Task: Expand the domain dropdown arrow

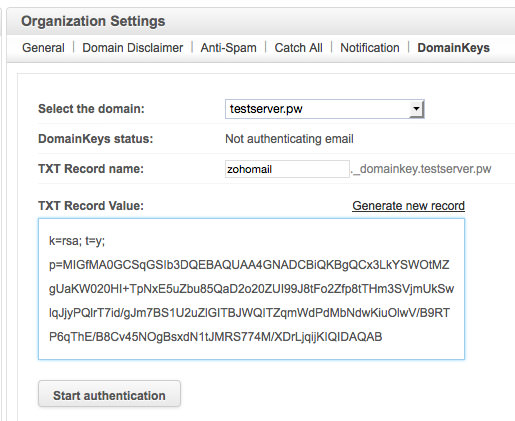Action: 416,109
